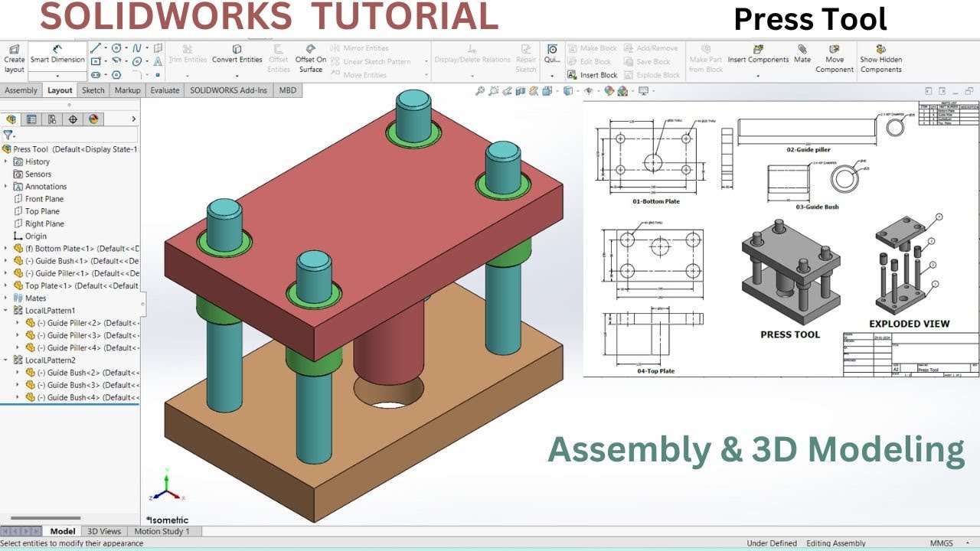Open the SOLIDWORKS Add-Ins tab

click(229, 90)
